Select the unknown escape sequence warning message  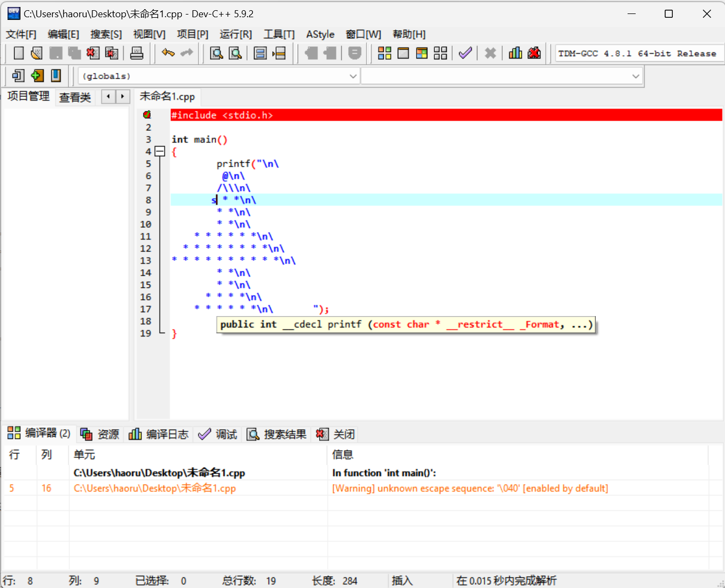pos(470,488)
